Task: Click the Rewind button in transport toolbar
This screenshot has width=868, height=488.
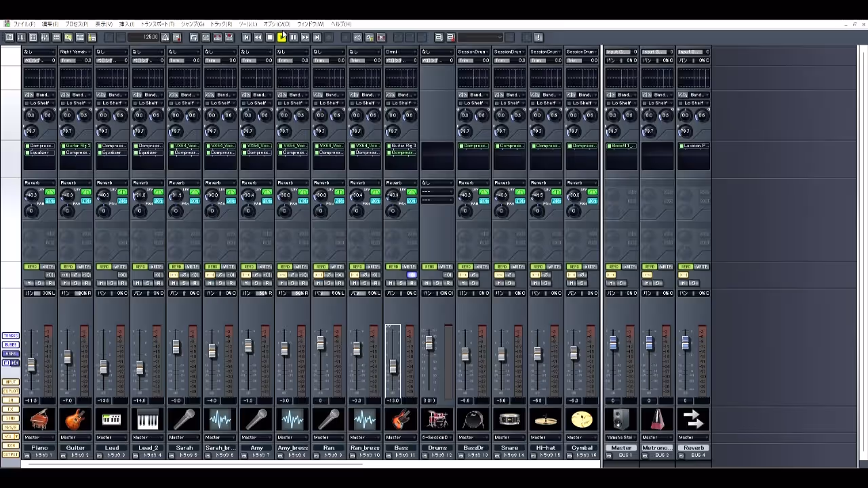Action: pyautogui.click(x=258, y=37)
